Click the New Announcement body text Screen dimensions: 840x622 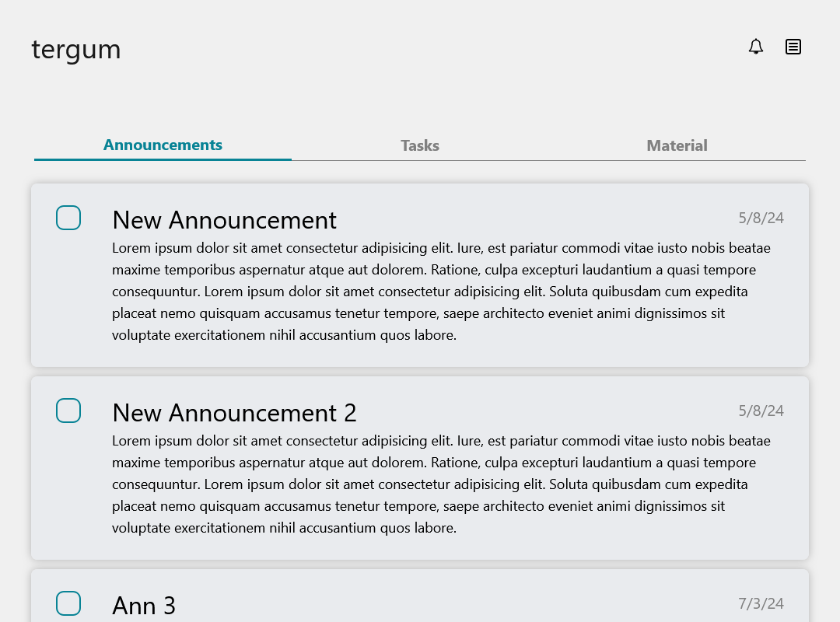(441, 292)
